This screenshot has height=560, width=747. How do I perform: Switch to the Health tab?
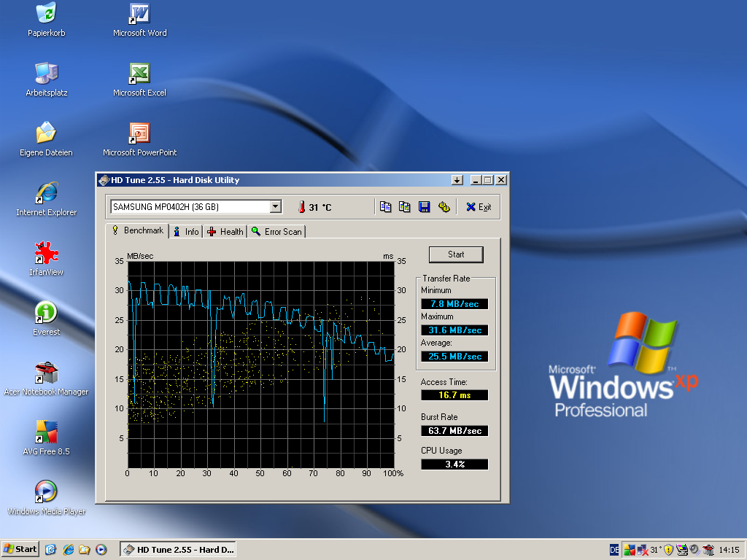(x=225, y=231)
